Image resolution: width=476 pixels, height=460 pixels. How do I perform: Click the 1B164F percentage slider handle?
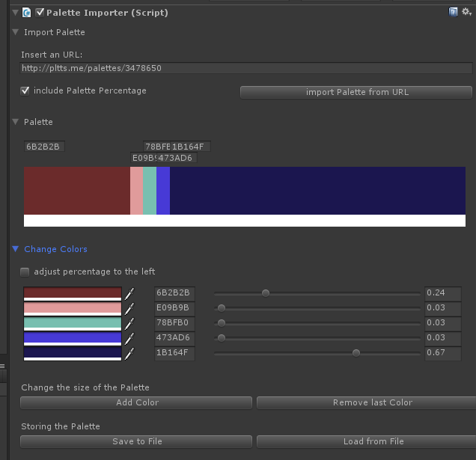click(x=356, y=353)
